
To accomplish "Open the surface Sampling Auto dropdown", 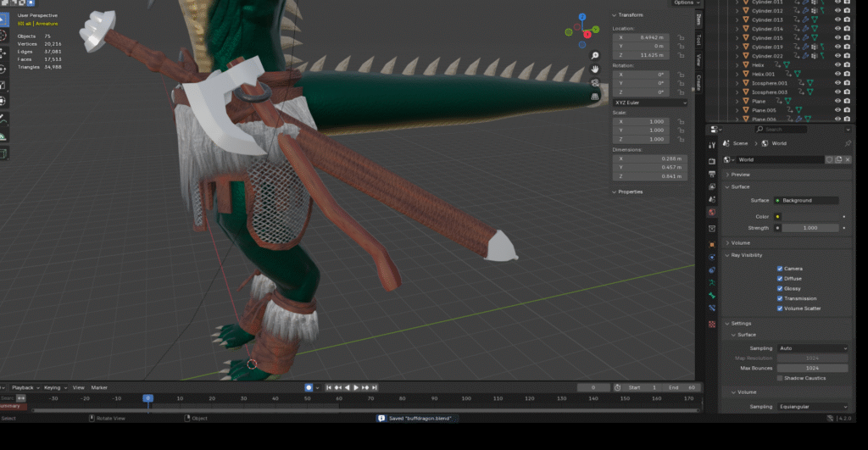I will [812, 348].
